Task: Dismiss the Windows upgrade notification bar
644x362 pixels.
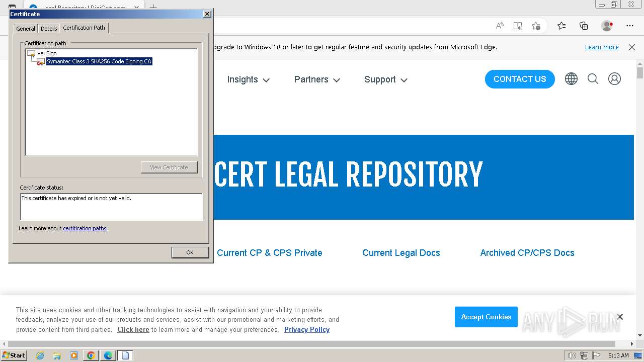Action: 632,47
